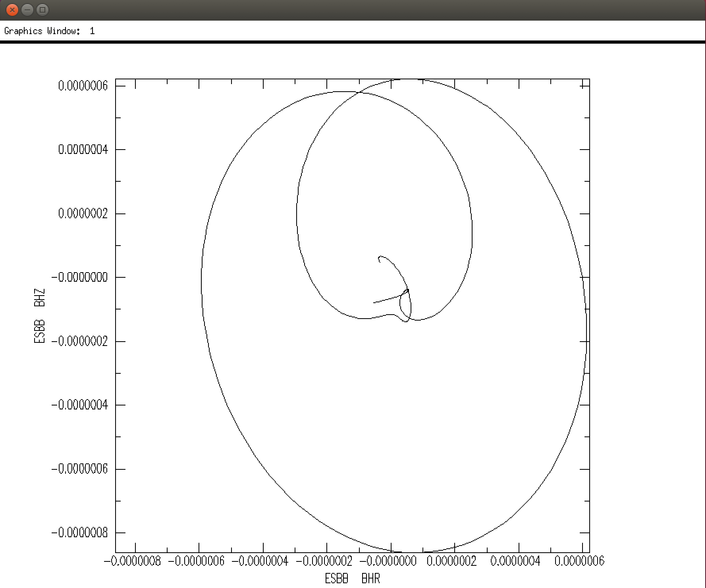
Task: Click the x-axis value -0.0000006
Action: (196, 561)
